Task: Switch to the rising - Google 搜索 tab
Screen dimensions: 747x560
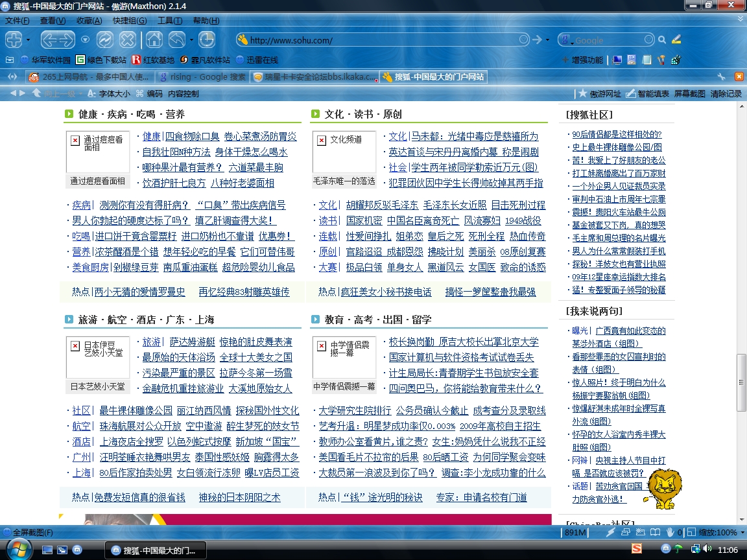Action: tap(202, 76)
